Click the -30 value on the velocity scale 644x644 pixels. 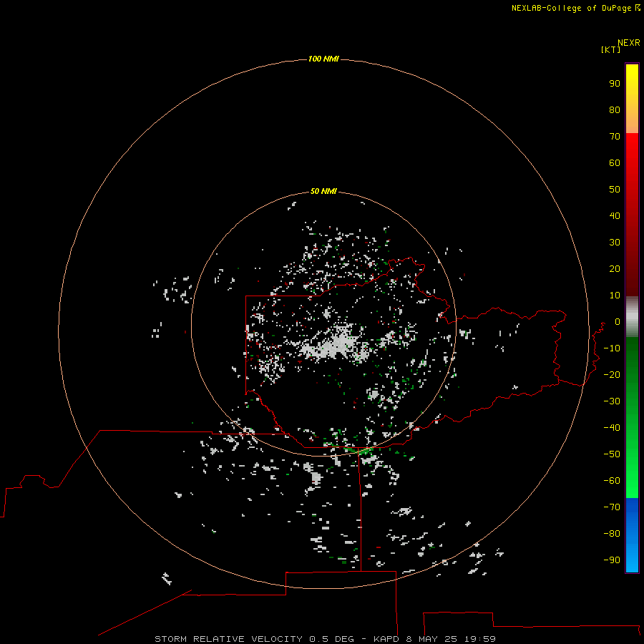(612, 401)
